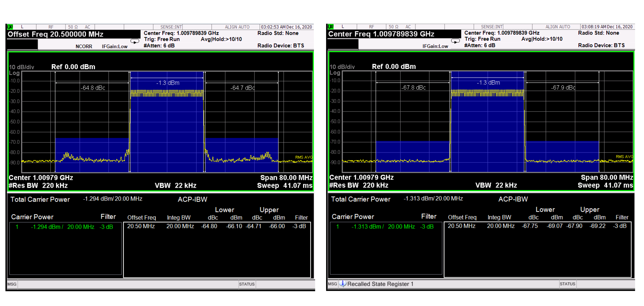The height and width of the screenshot is (306, 644).
Task: Click the -1.3 dBm carrier label in right plot
Action: pos(488,82)
